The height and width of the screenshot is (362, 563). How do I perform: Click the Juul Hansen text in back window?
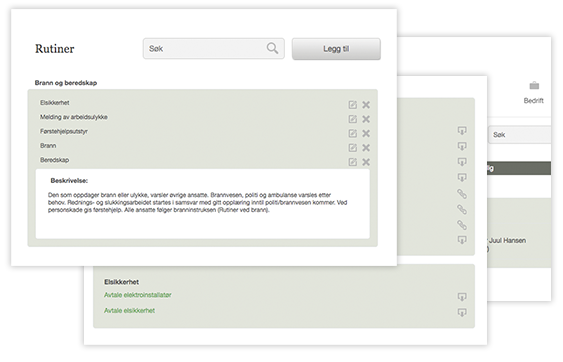coord(507,240)
